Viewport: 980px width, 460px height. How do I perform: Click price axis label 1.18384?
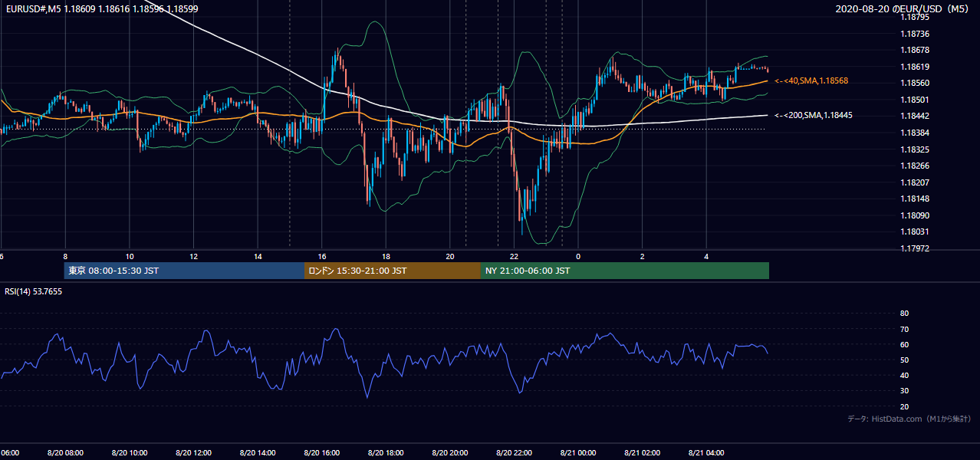[x=915, y=133]
